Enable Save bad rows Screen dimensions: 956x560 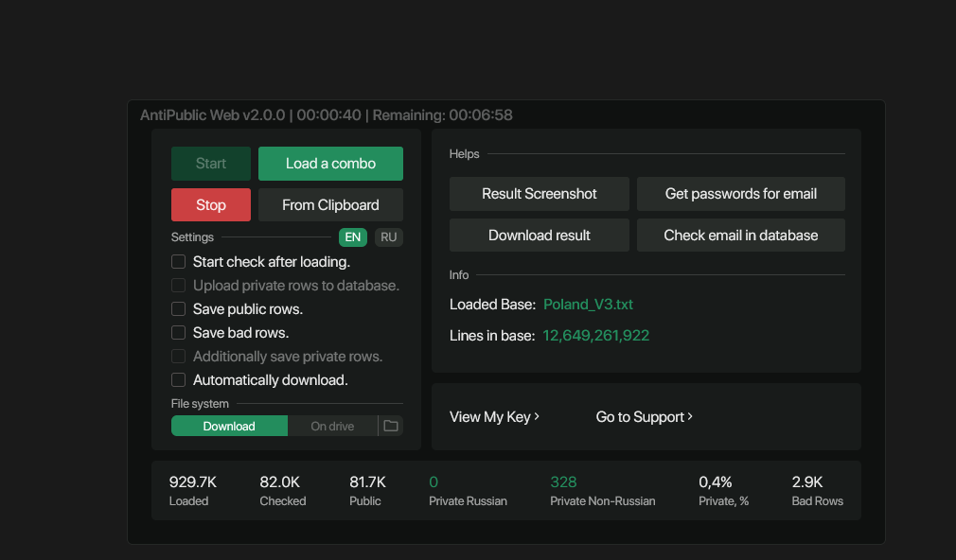[178, 333]
